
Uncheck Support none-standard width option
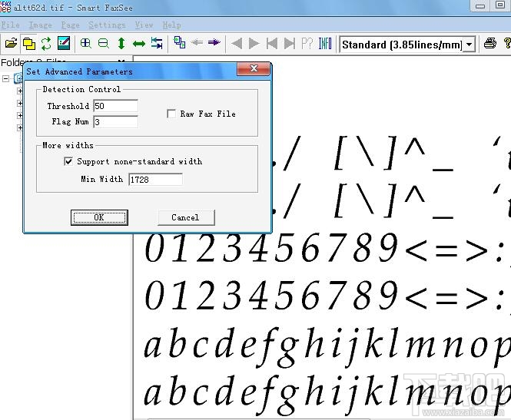click(68, 161)
